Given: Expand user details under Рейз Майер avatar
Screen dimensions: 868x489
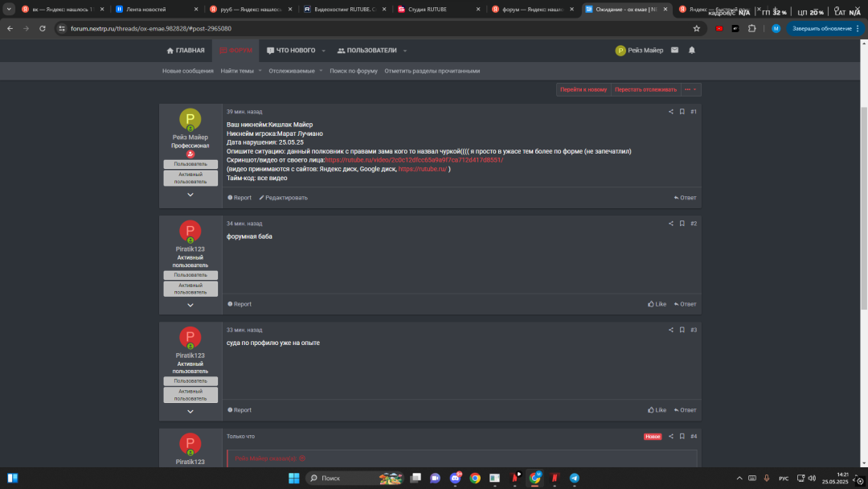Looking at the screenshot, I should 190,195.
